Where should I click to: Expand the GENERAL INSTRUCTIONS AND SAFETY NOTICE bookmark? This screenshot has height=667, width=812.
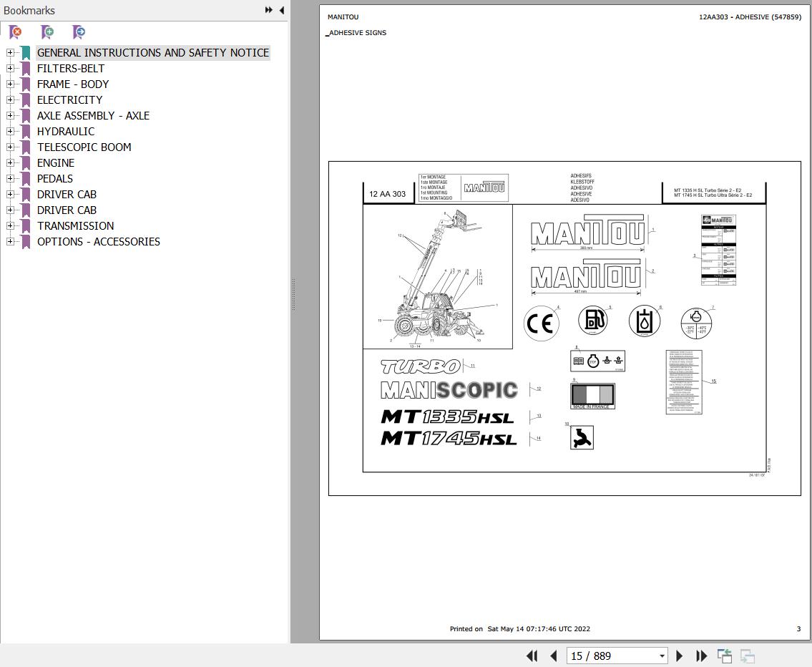pos(10,53)
